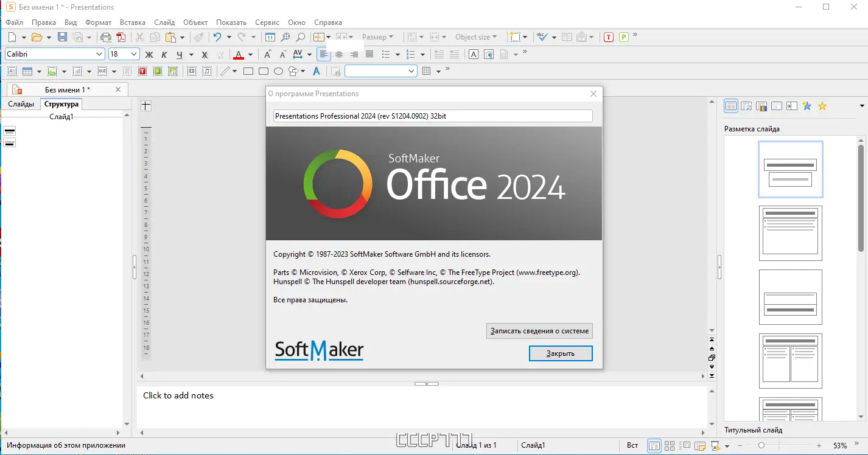Click the yellow star favorites icon
The width and height of the screenshot is (868, 455).
pos(822,106)
